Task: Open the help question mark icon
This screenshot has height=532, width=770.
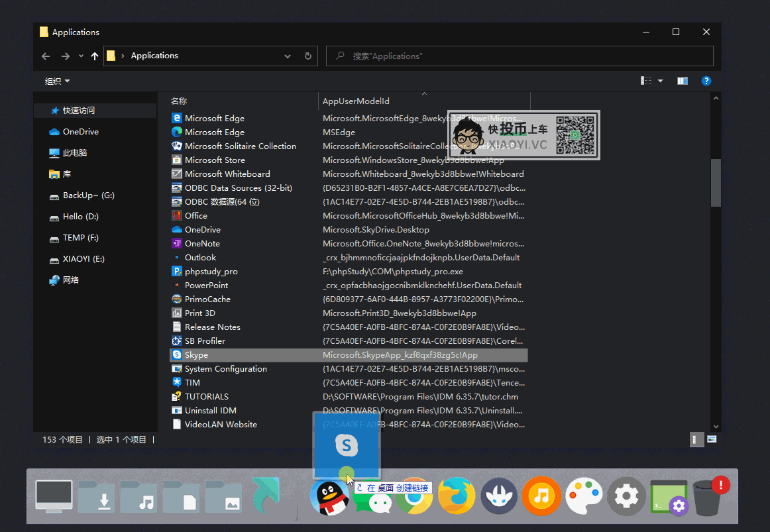Action: click(706, 81)
